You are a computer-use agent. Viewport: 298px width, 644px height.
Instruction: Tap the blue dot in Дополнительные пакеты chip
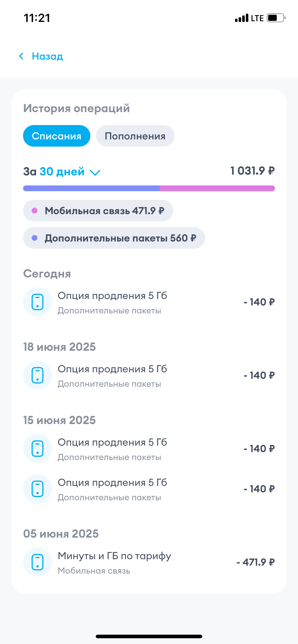(35, 238)
